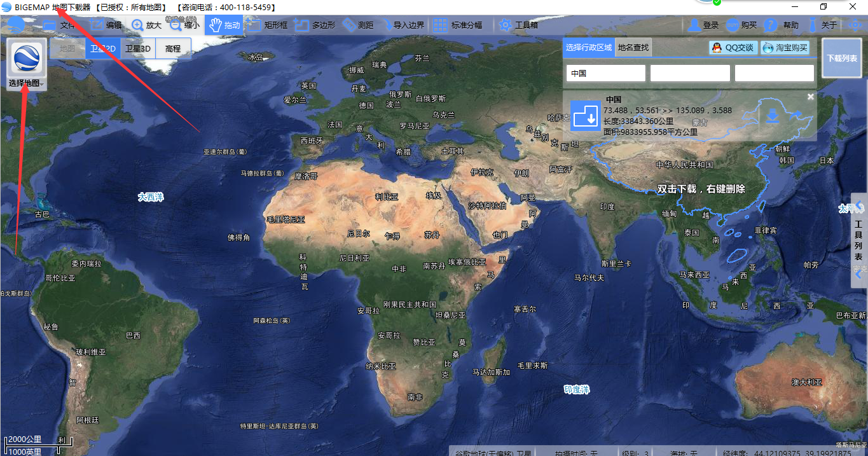The height and width of the screenshot is (456, 868).
Task: Open the second administrative region dropdown
Action: 689,73
